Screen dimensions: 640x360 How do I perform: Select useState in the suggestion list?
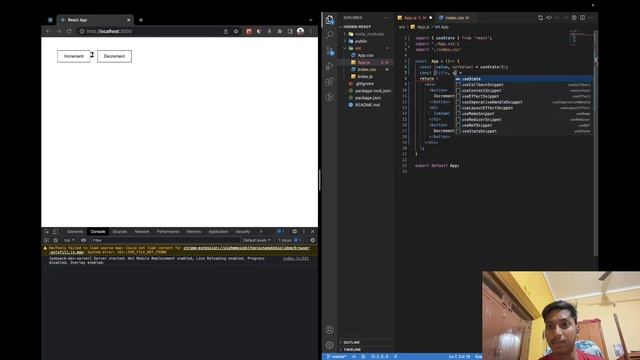[x=524, y=79]
